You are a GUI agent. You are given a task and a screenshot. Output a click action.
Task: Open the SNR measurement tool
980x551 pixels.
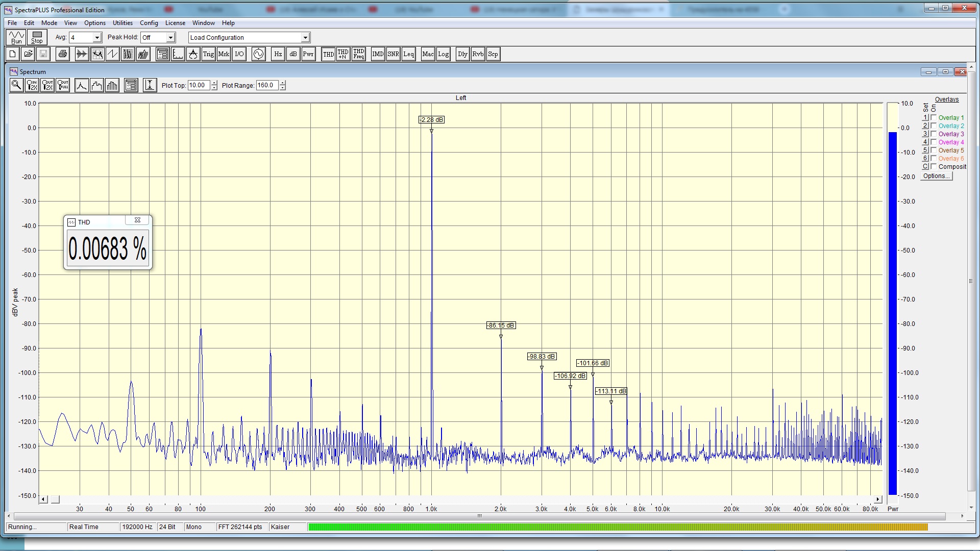(393, 54)
